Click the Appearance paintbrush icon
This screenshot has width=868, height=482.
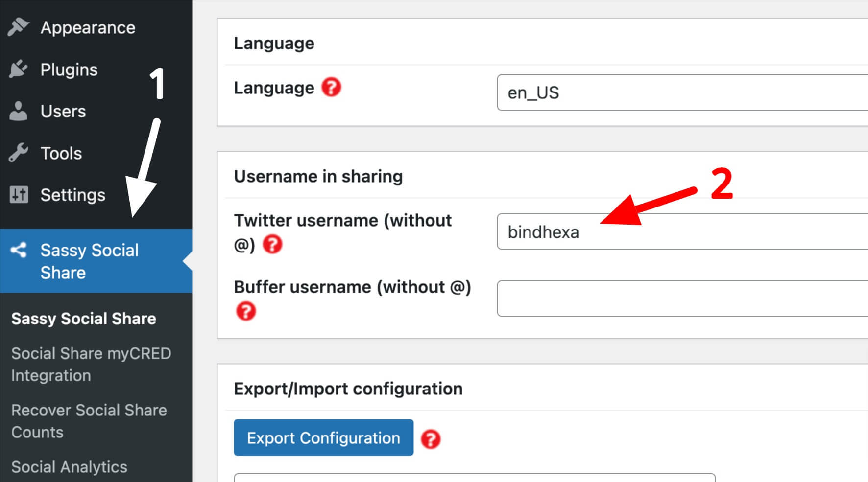coord(18,27)
